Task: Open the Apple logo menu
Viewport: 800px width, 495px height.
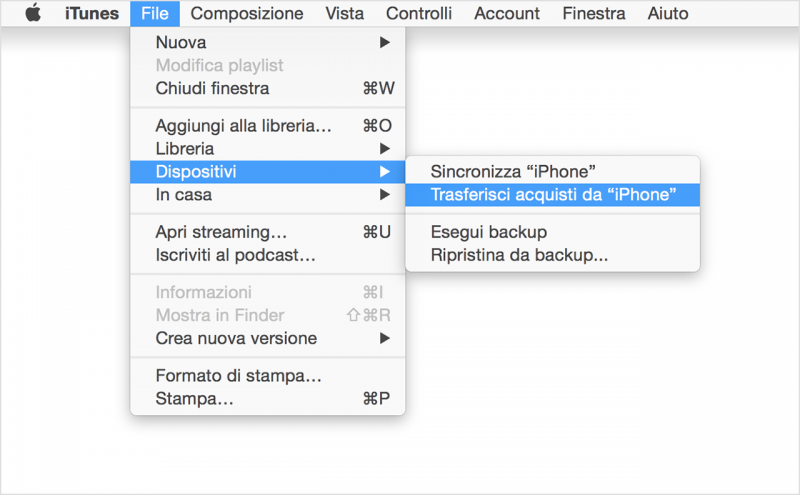Action: (x=33, y=13)
